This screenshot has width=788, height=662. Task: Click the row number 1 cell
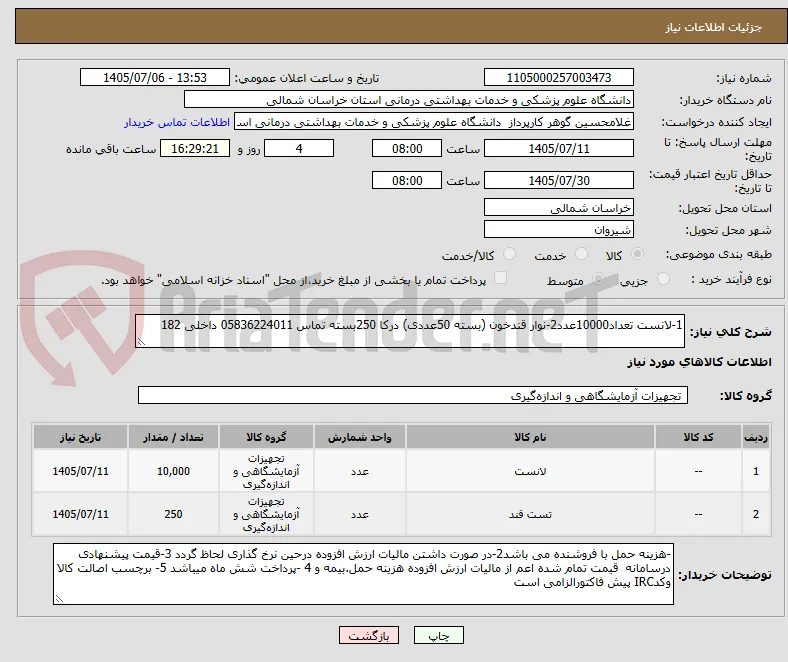(x=756, y=471)
